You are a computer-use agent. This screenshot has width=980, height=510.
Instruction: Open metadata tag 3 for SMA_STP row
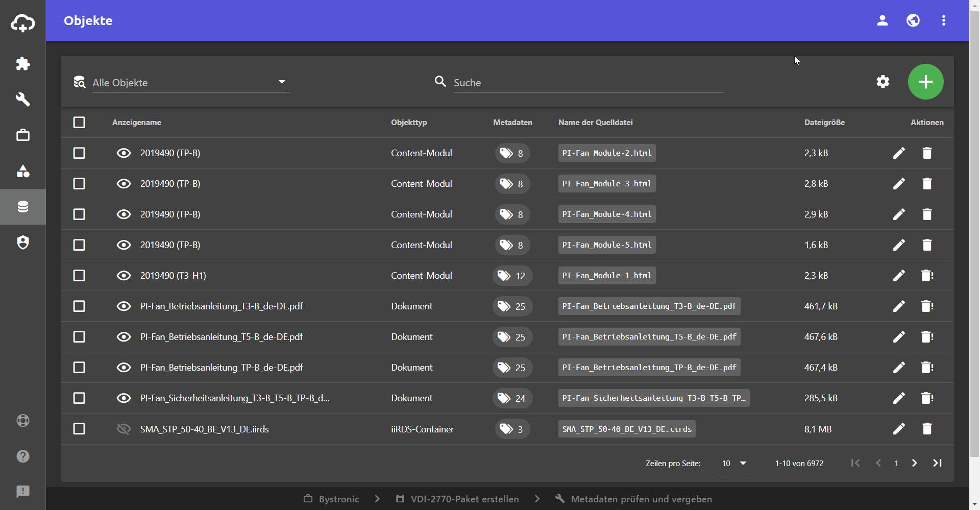512,429
